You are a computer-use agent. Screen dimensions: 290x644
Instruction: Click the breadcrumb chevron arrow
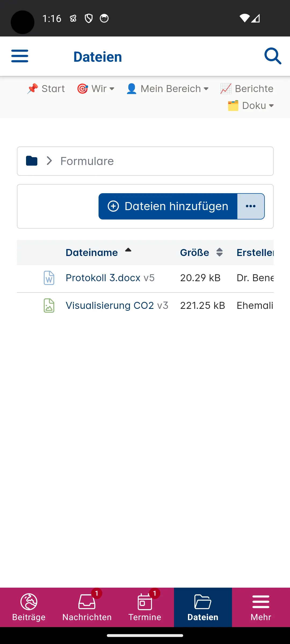(x=49, y=161)
